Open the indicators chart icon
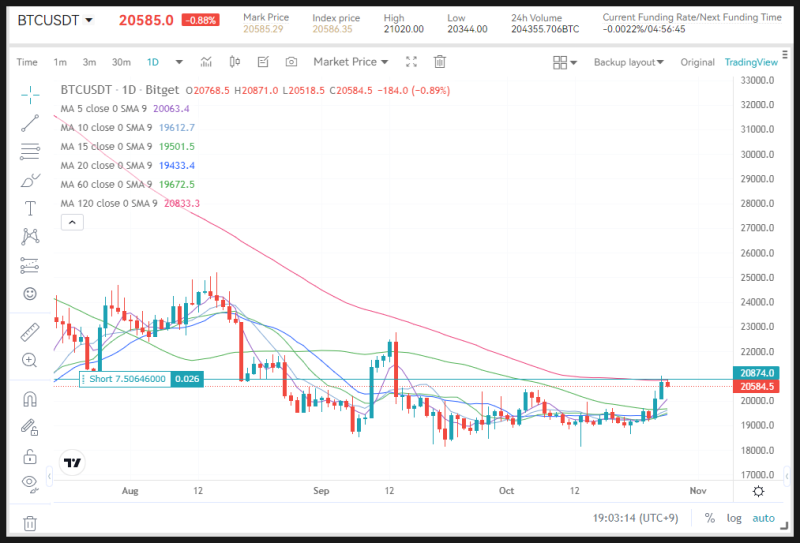800x543 pixels. [206, 62]
